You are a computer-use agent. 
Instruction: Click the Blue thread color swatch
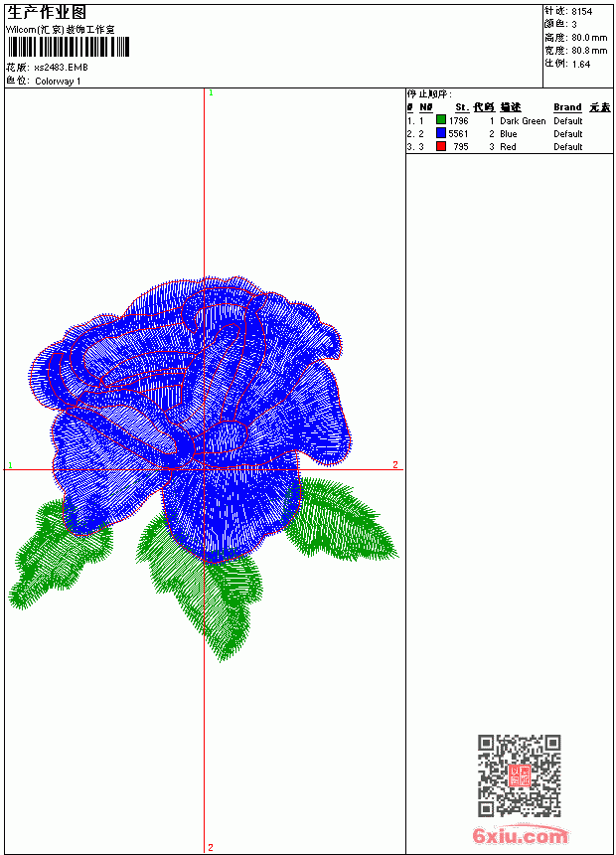[x=441, y=133]
